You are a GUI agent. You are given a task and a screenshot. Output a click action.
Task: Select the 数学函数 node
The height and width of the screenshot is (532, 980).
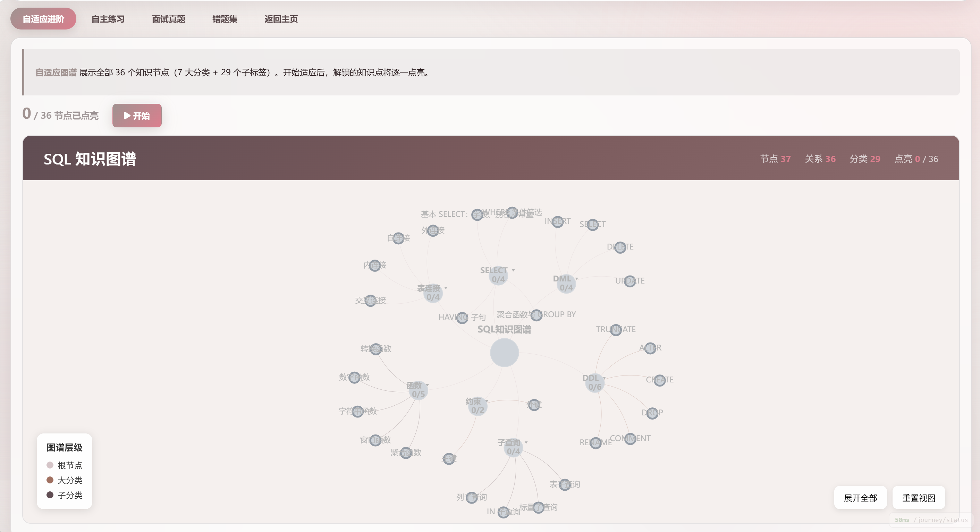point(354,378)
